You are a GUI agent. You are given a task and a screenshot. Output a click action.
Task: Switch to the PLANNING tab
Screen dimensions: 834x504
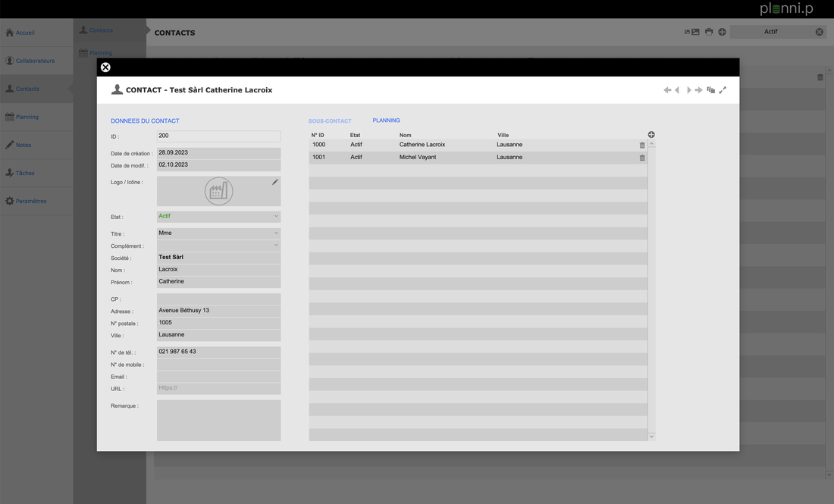coord(386,121)
